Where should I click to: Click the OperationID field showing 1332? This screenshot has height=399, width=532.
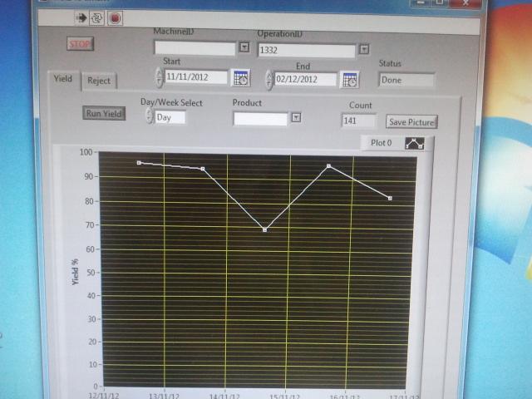point(307,50)
